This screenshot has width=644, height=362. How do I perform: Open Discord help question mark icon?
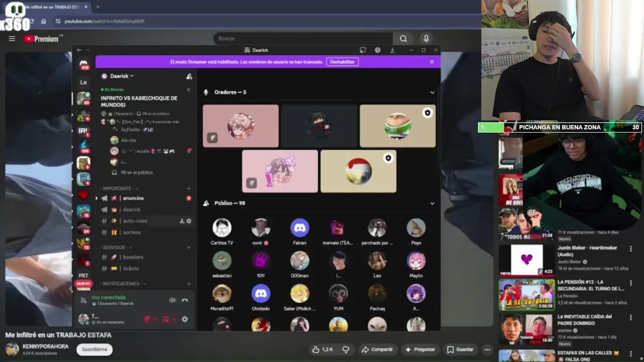377,50
